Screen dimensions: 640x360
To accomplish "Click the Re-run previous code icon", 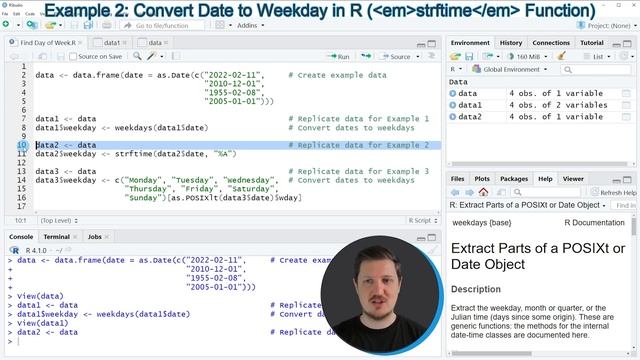I will (366, 56).
